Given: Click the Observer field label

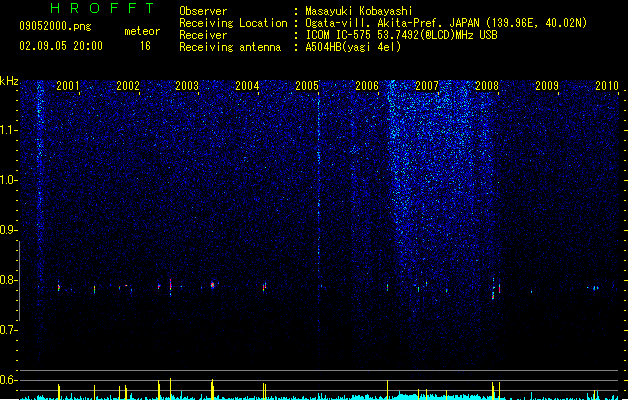Looking at the screenshot, I should click(203, 11).
